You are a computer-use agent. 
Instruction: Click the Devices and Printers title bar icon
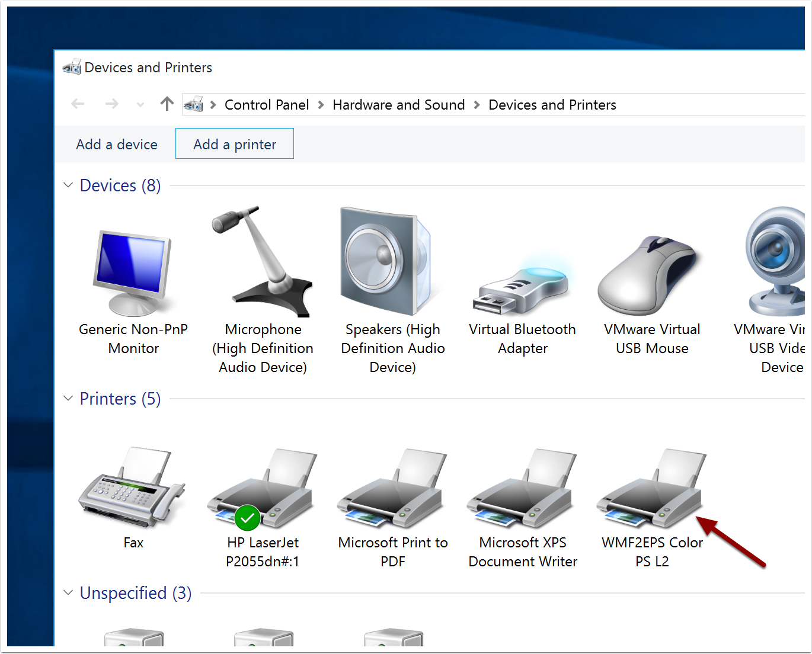[x=72, y=67]
